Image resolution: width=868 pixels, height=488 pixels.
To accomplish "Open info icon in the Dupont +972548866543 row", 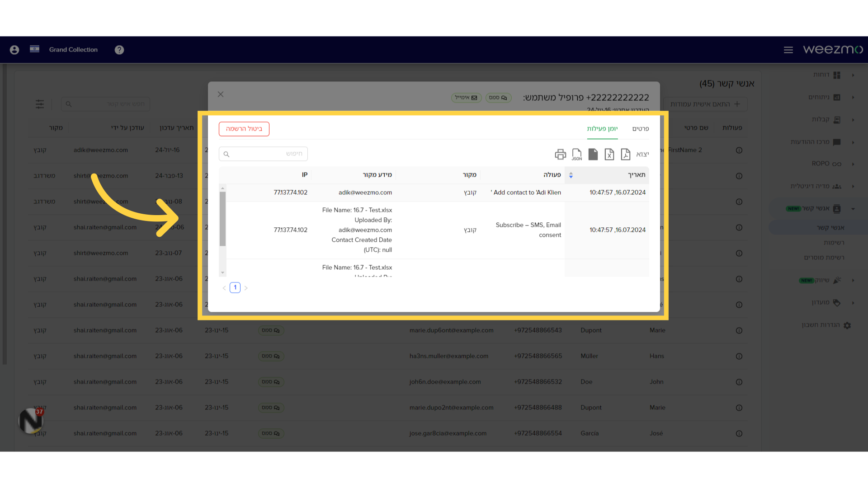I will [x=739, y=331].
